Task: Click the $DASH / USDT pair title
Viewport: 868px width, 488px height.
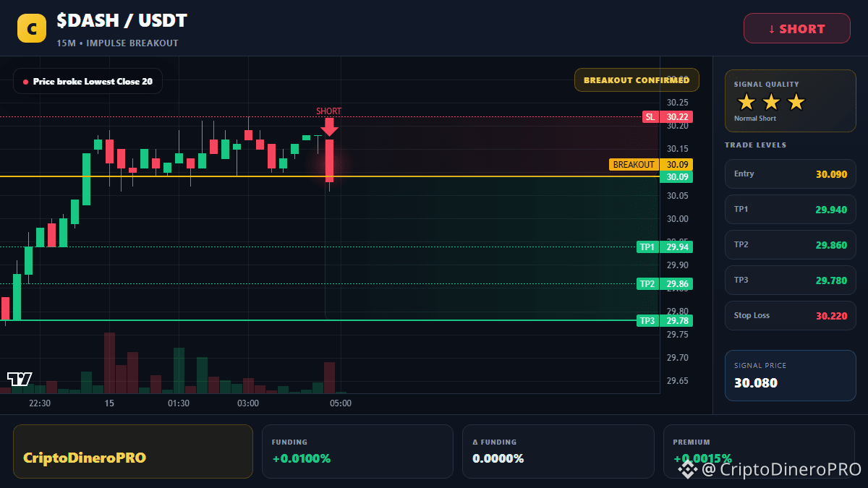Action: pyautogui.click(x=122, y=22)
